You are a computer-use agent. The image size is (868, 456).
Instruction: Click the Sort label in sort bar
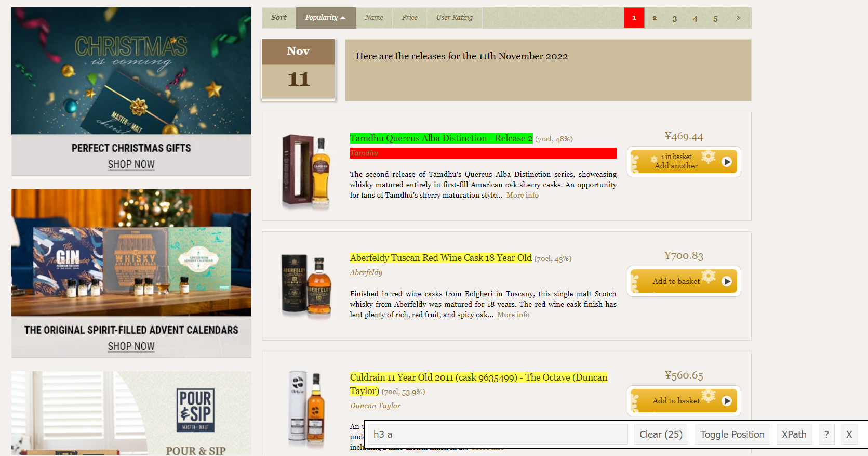click(279, 18)
